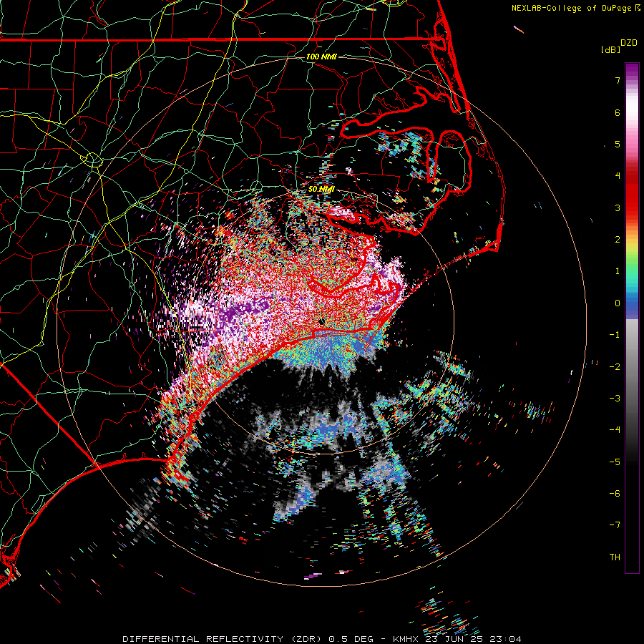Click the -6 dB value on the color scale
The height and width of the screenshot is (644, 644).
(615, 494)
